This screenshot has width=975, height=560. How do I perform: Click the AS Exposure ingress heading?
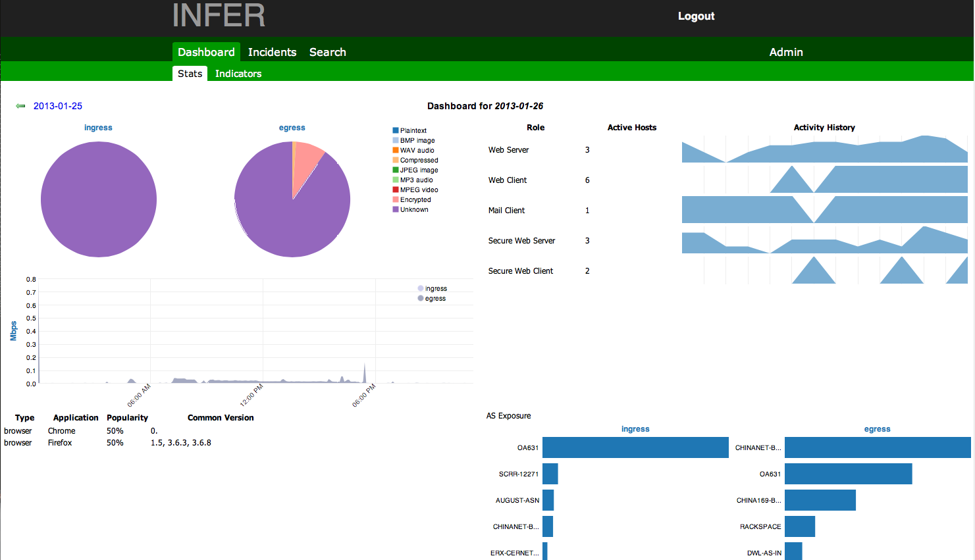pos(635,429)
